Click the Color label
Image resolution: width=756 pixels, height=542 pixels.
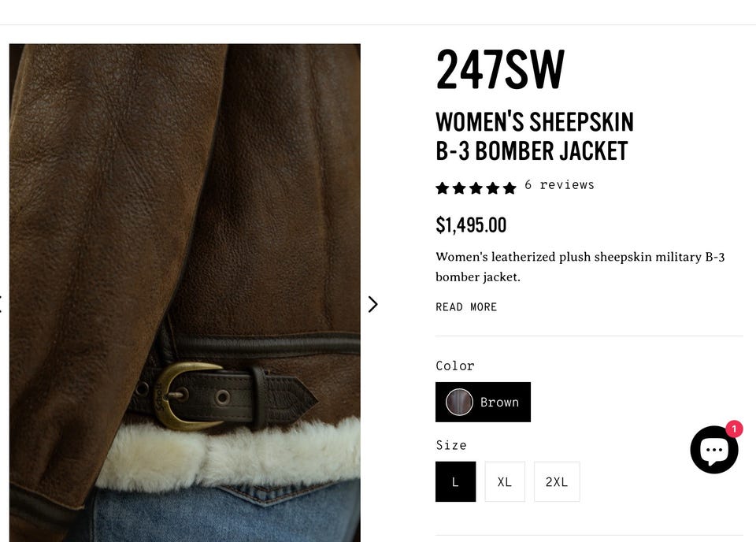point(455,366)
